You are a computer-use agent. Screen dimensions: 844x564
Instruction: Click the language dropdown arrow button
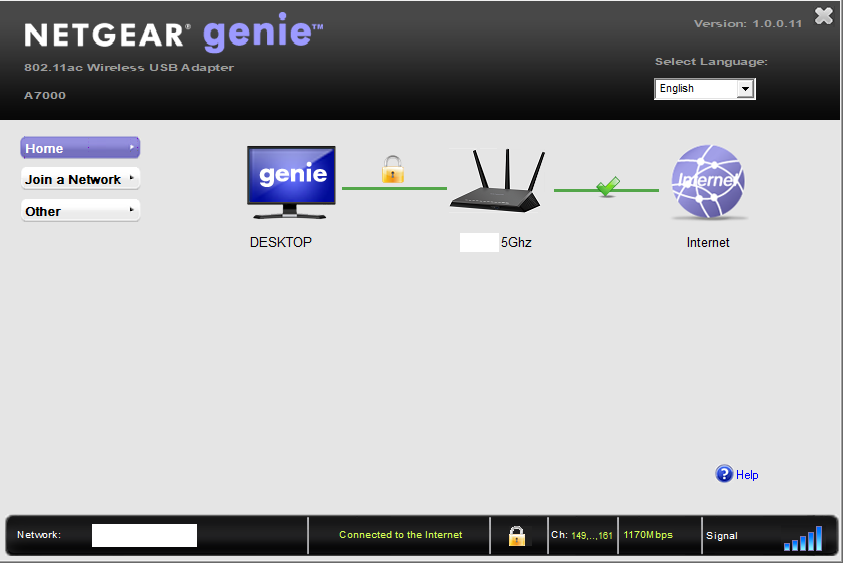pos(745,89)
